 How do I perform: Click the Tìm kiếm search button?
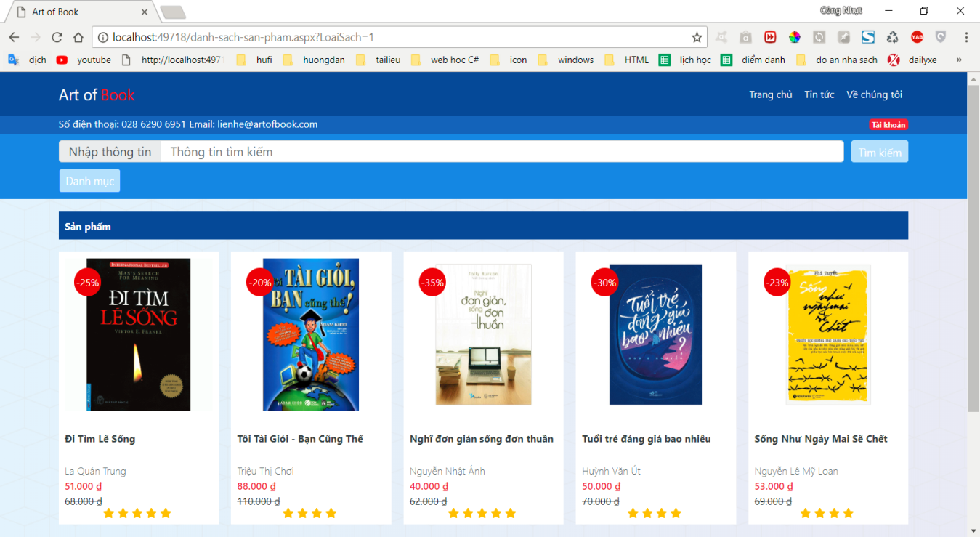tap(880, 152)
